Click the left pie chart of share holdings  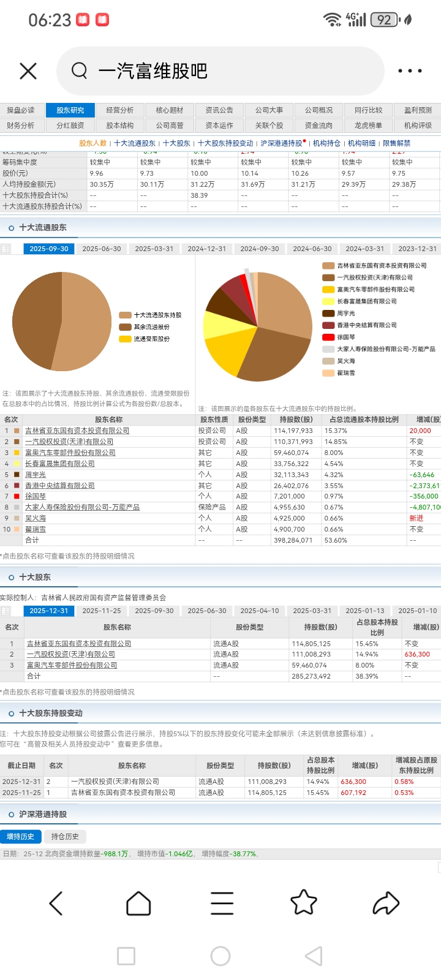(62, 321)
